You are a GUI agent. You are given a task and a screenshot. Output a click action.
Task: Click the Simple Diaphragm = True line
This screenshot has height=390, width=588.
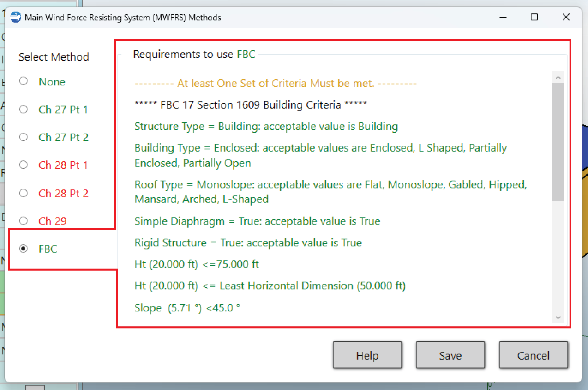point(257,221)
